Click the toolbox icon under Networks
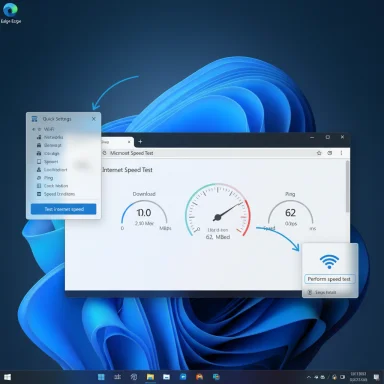This screenshot has width=384, height=384. (39, 145)
